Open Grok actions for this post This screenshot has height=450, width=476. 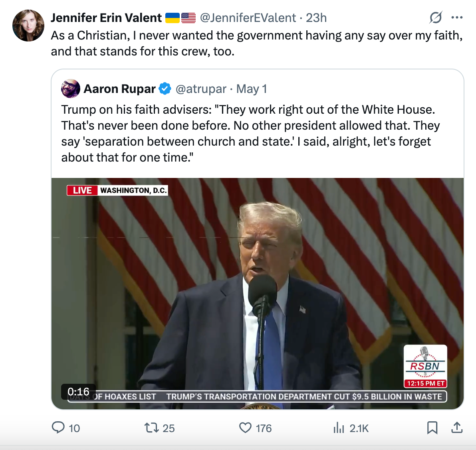click(436, 17)
